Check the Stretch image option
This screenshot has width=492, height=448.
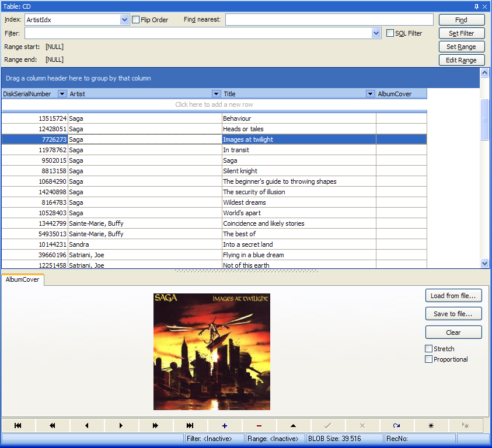click(429, 349)
